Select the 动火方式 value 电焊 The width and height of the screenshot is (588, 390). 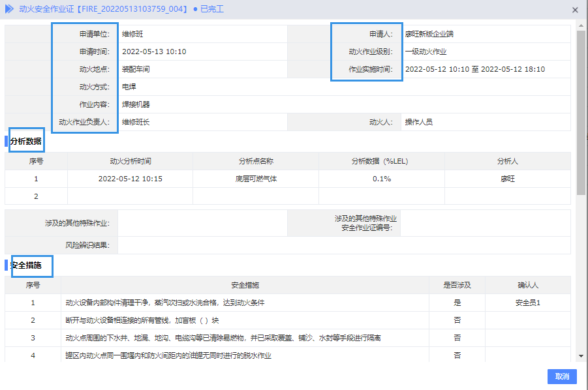point(129,87)
